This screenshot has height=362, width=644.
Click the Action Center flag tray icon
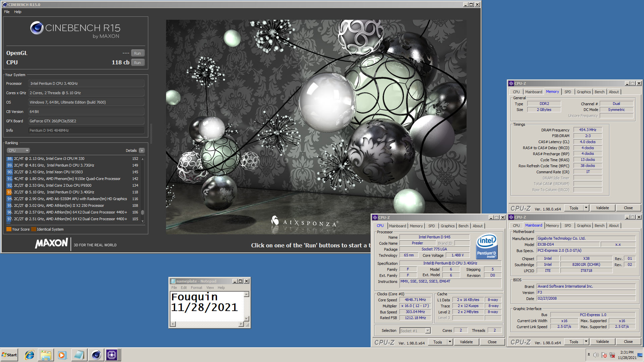[x=604, y=355]
